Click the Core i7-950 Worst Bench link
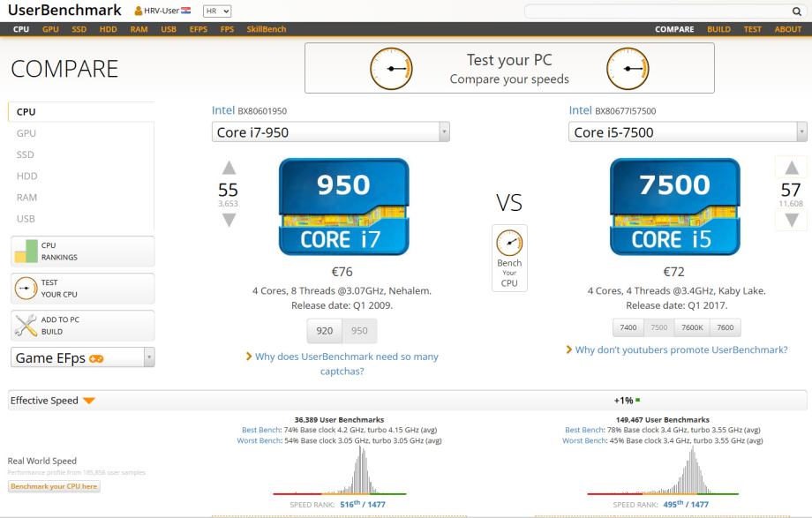This screenshot has height=518, width=812. [259, 441]
